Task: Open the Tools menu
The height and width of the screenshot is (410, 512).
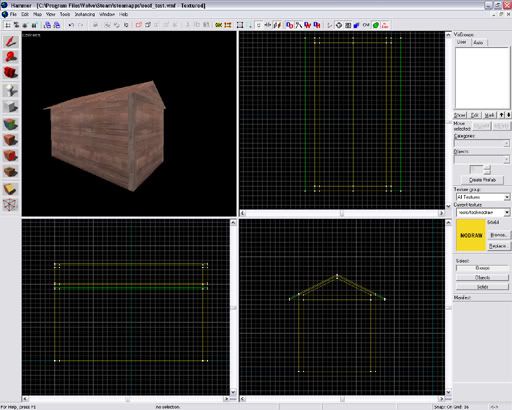Action: coord(65,14)
